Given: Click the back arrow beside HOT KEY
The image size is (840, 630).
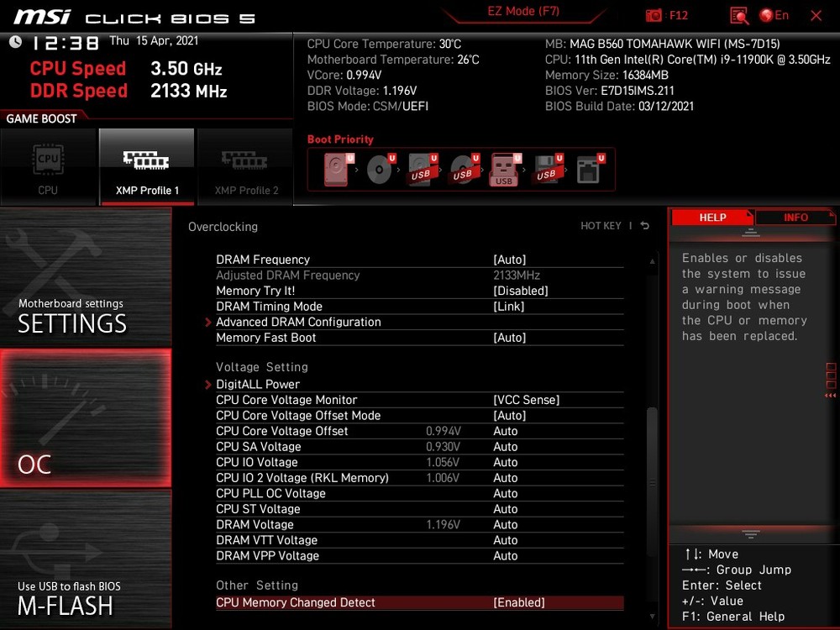Looking at the screenshot, I should click(x=645, y=225).
